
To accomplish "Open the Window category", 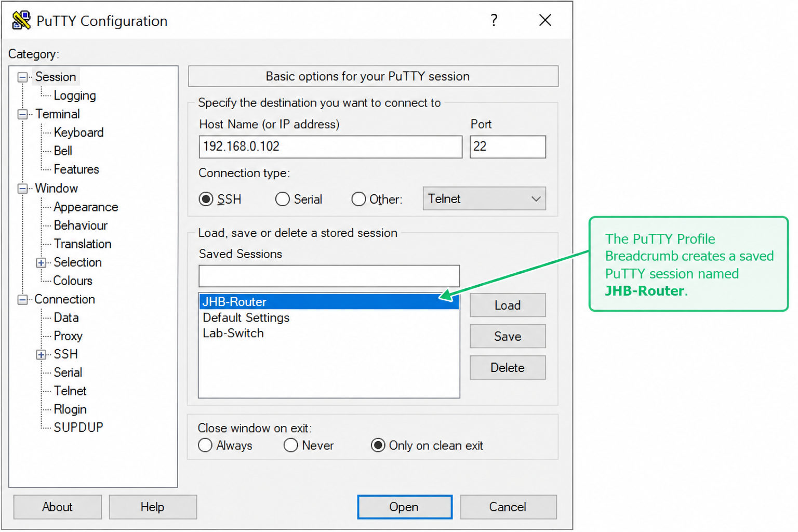I will pyautogui.click(x=56, y=188).
